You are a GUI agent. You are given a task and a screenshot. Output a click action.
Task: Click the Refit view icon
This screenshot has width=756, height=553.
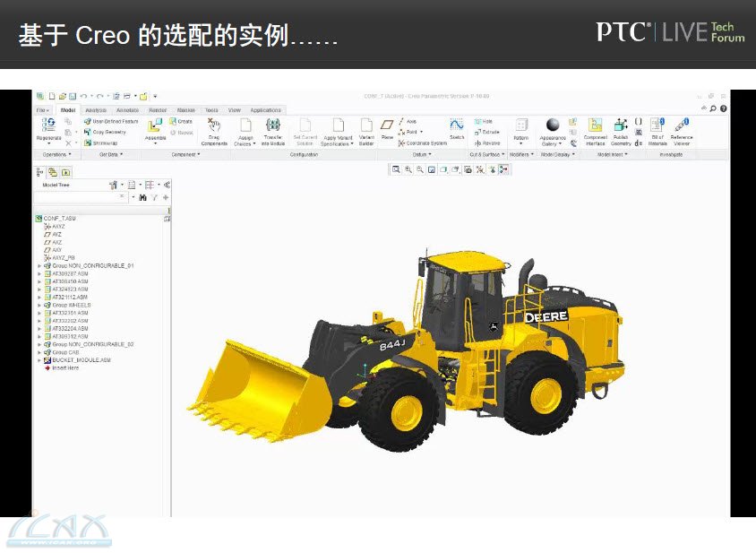(396, 169)
